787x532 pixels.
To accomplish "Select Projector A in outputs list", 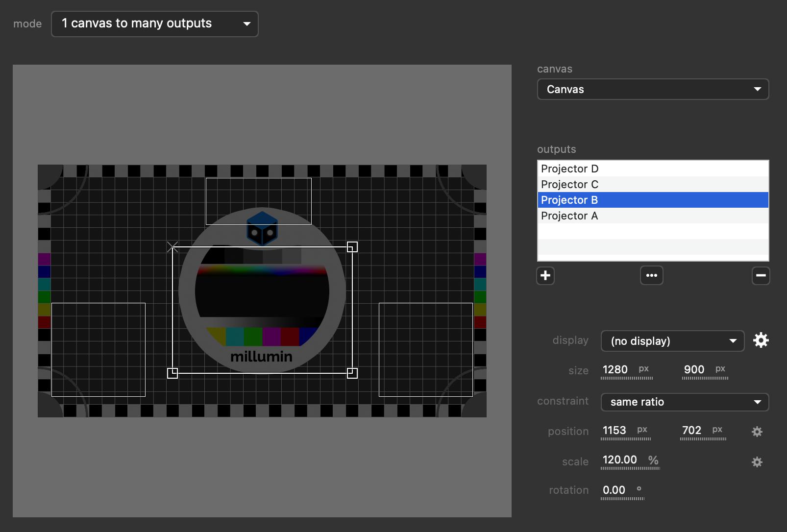I will pyautogui.click(x=653, y=216).
